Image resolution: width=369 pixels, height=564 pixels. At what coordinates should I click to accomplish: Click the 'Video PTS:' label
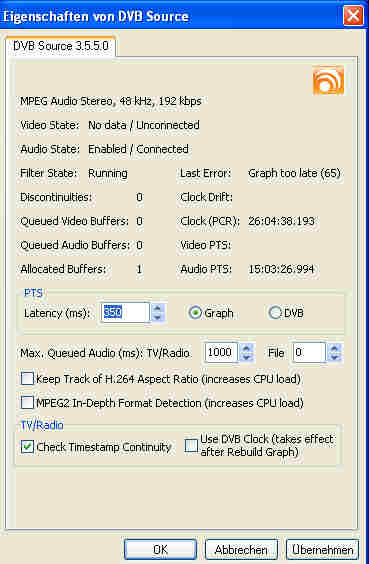[x=206, y=245]
